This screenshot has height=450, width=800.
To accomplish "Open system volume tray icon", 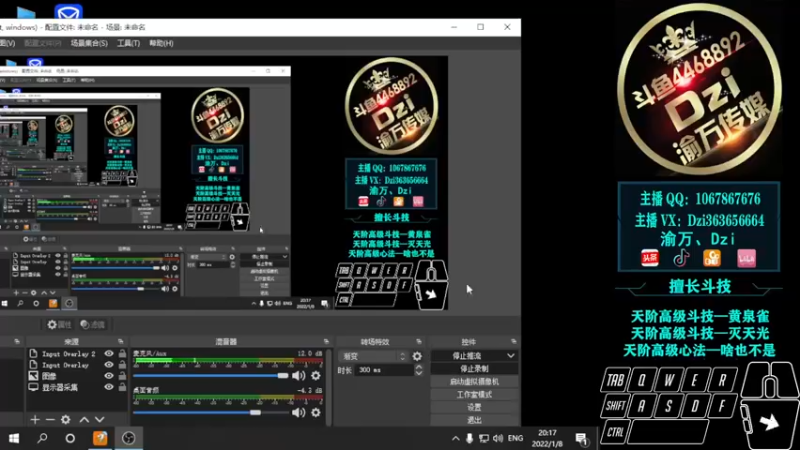I will tap(498, 438).
